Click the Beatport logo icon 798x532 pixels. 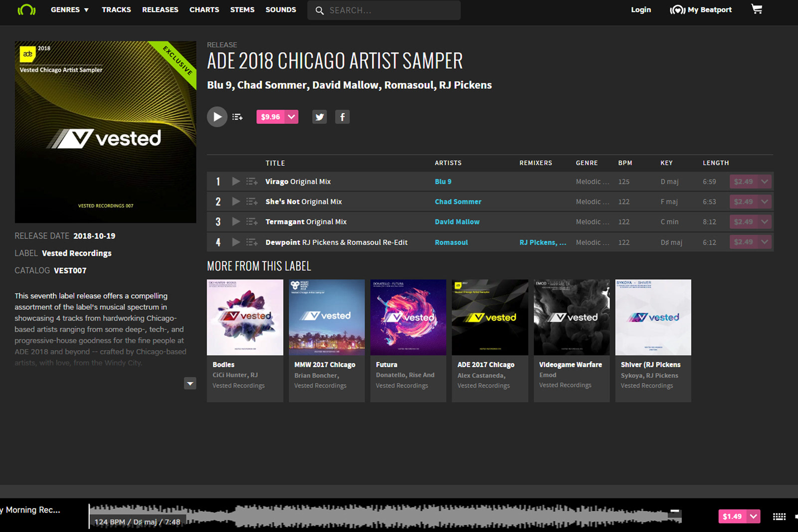click(x=26, y=10)
